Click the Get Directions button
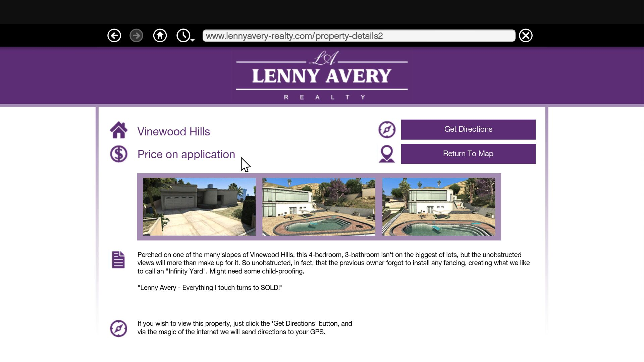Image resolution: width=644 pixels, height=362 pixels. (468, 129)
